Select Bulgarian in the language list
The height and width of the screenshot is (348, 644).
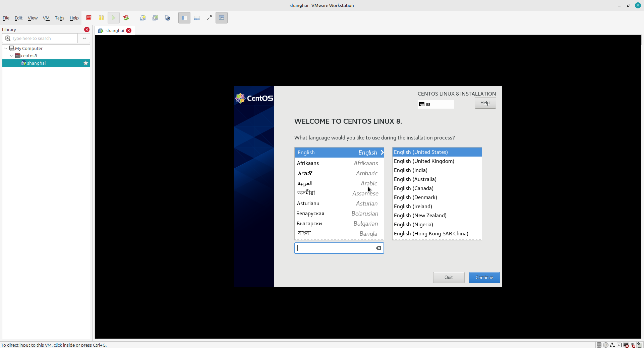click(339, 224)
